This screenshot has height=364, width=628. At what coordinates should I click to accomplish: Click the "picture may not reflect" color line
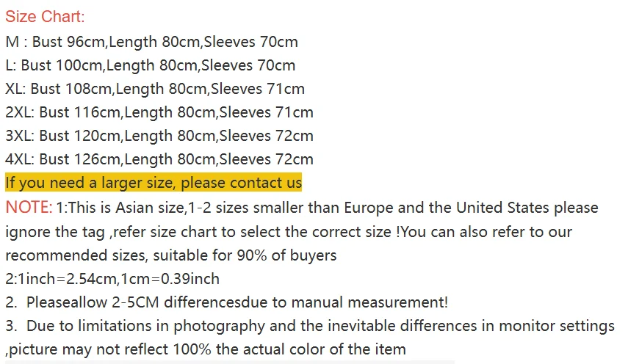(206, 349)
